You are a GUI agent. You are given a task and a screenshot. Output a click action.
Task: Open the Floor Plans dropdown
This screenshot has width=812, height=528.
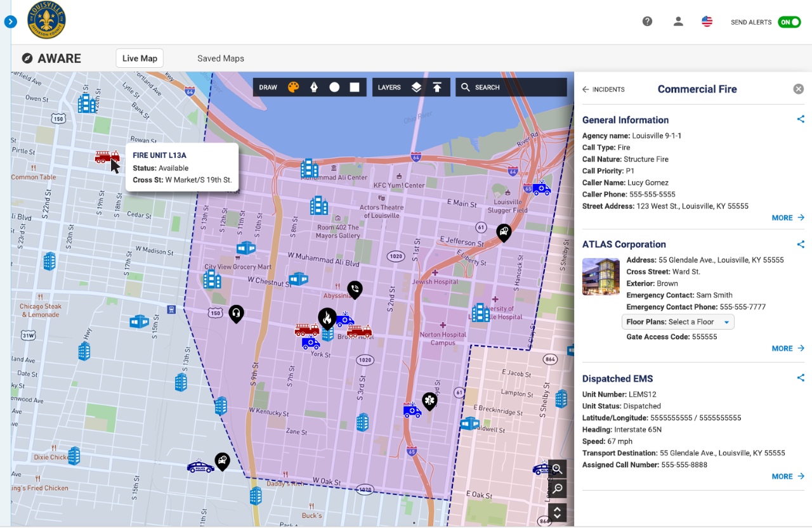(x=678, y=322)
